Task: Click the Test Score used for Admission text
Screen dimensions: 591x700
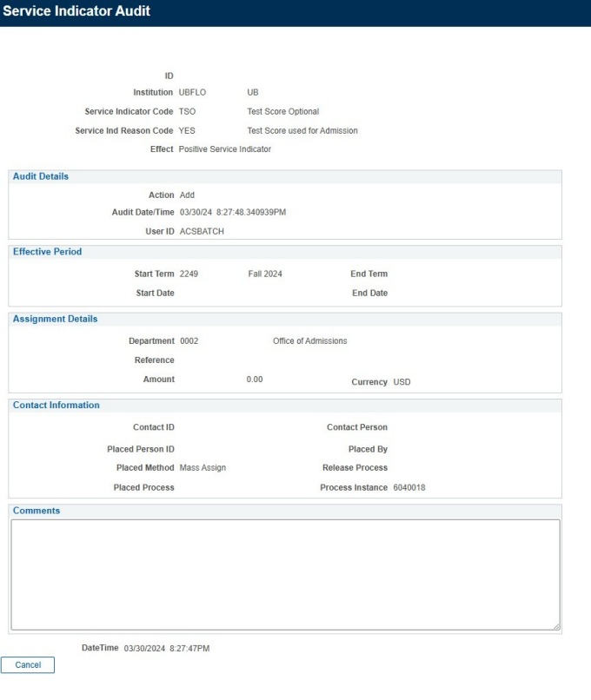Action: tap(302, 131)
